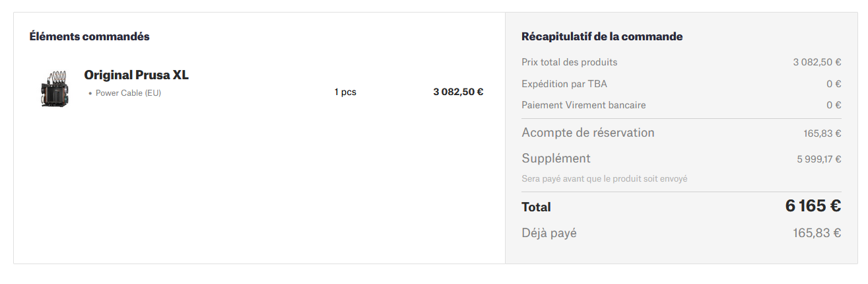Select the 5 999,17 € supplement amount

[818, 159]
